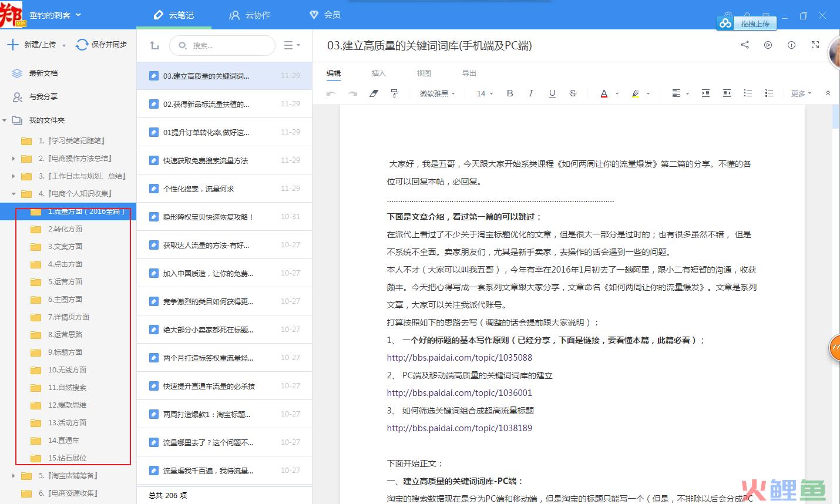This screenshot has height=504, width=840.
Task: Open note 02.获得新品标流量扶植的...
Action: point(224,104)
